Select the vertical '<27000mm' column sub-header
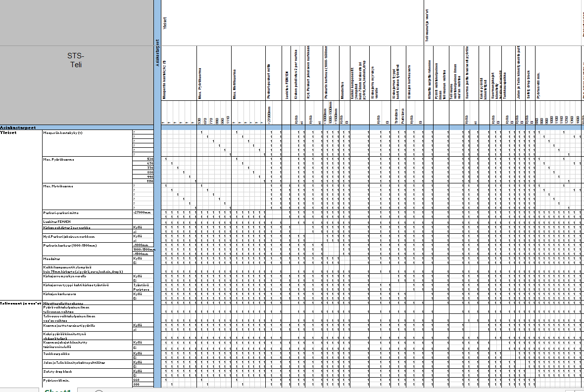 coord(269,115)
